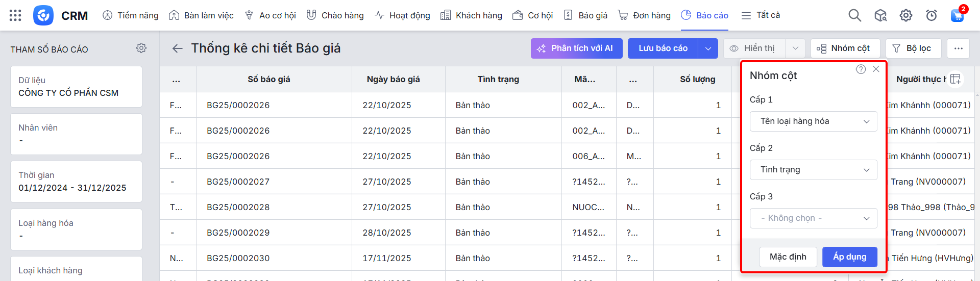This screenshot has height=281, width=980.
Task: Click the Mặc định button
Action: (x=788, y=257)
